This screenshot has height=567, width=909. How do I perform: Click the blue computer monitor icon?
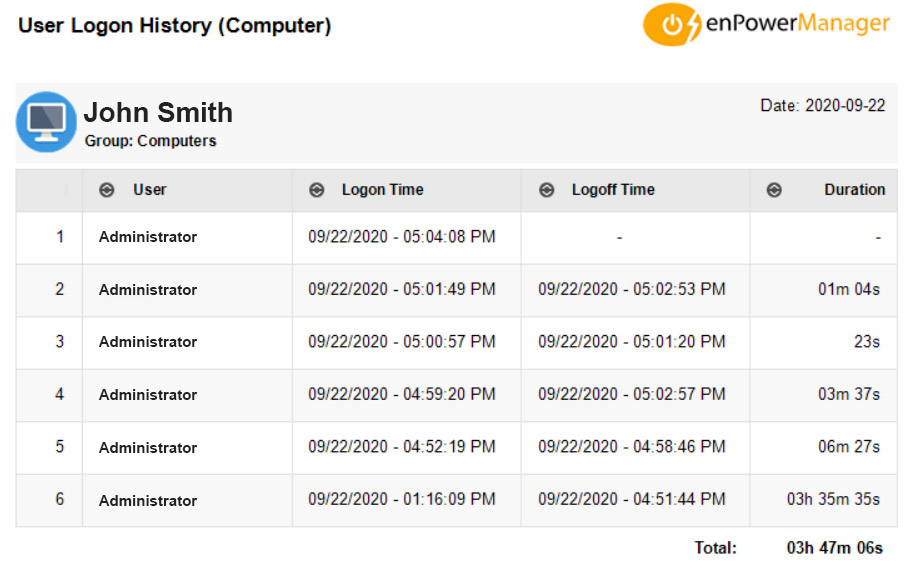pos(46,122)
